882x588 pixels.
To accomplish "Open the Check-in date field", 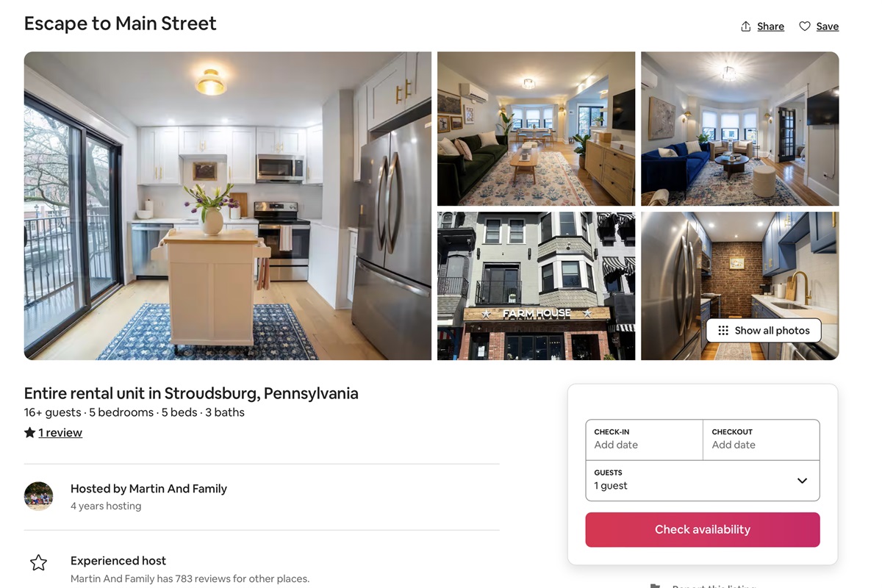I will (x=645, y=440).
